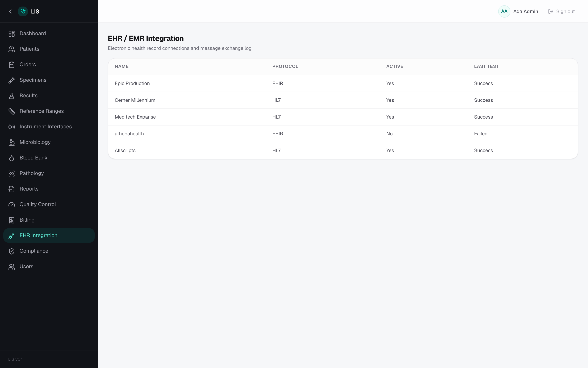Select the Allscripts row name
Screen dimensions: 588x368
pyautogui.click(x=125, y=151)
